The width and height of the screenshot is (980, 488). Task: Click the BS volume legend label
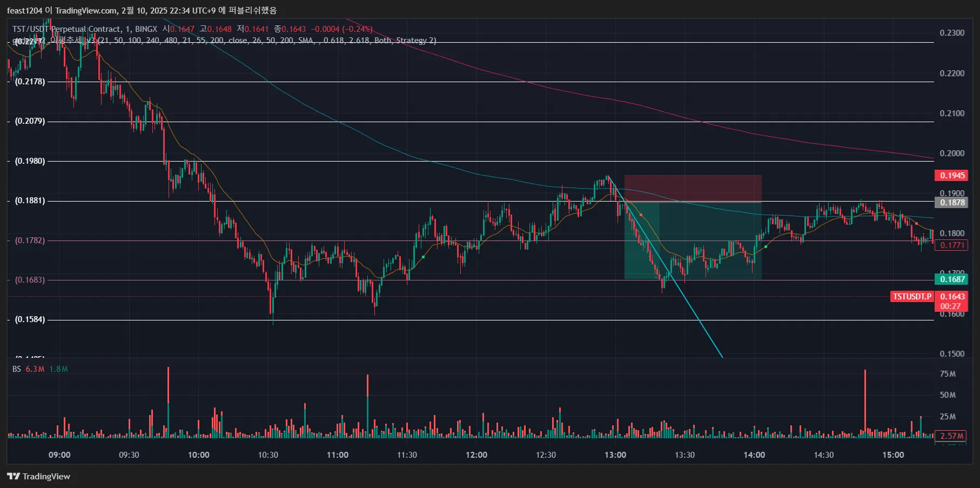(x=17, y=369)
